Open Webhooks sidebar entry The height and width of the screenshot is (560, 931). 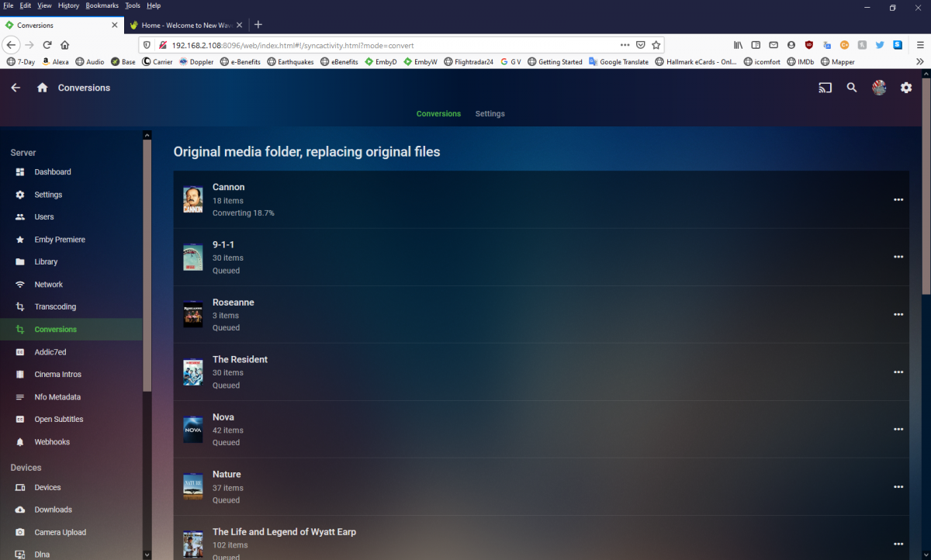click(71, 442)
